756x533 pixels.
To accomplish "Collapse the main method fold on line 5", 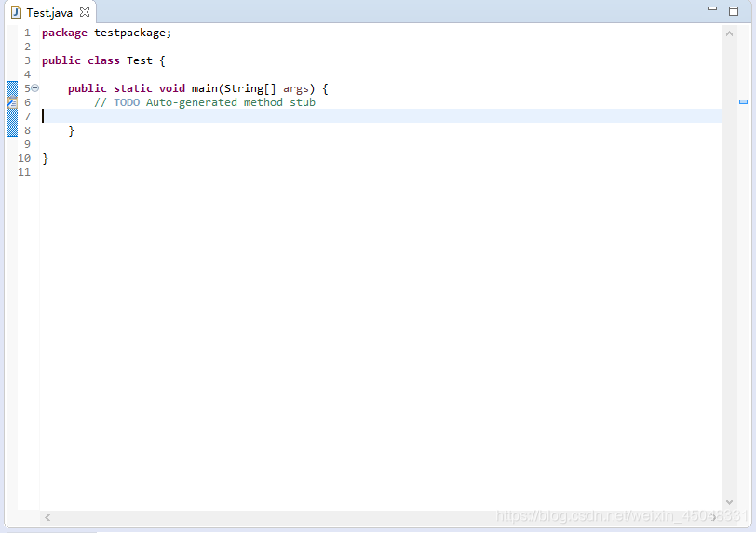I will point(35,88).
